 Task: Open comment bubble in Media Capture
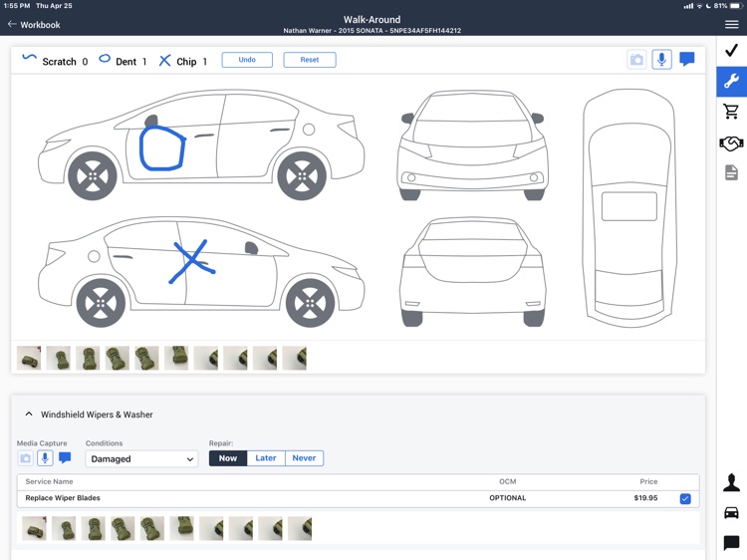click(65, 458)
